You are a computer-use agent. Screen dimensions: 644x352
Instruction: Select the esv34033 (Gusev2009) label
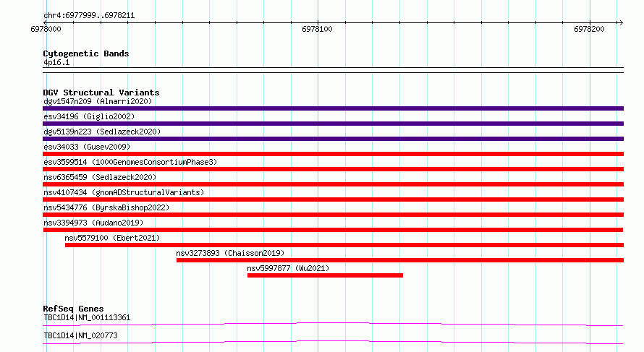pyautogui.click(x=87, y=147)
